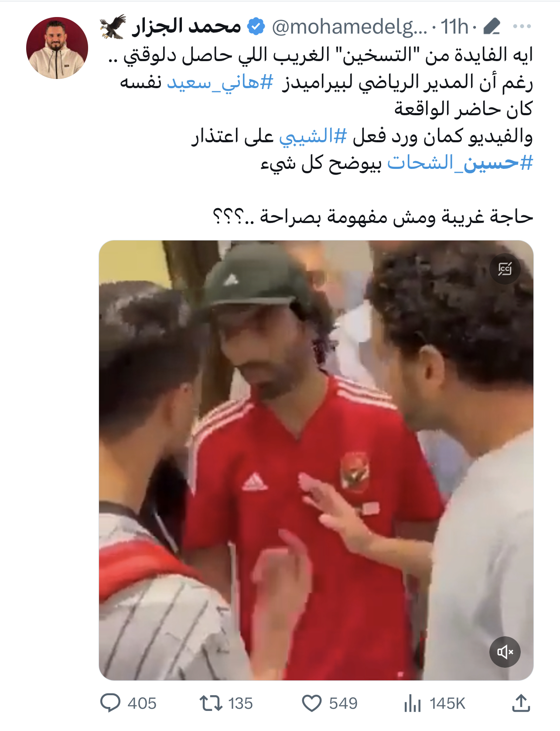
Task: Play the embedded video of red jersey
Action: (x=316, y=460)
